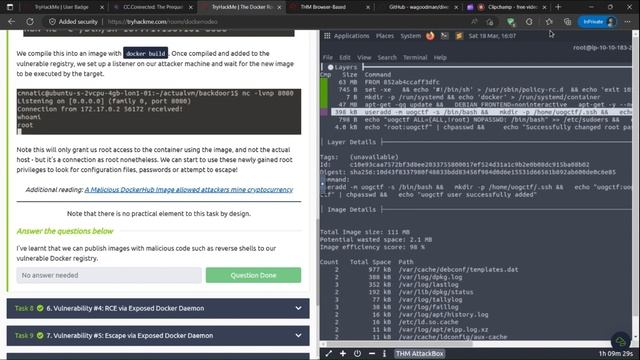Select the mkdir -p /run/systemd layer row

[x=481, y=97]
